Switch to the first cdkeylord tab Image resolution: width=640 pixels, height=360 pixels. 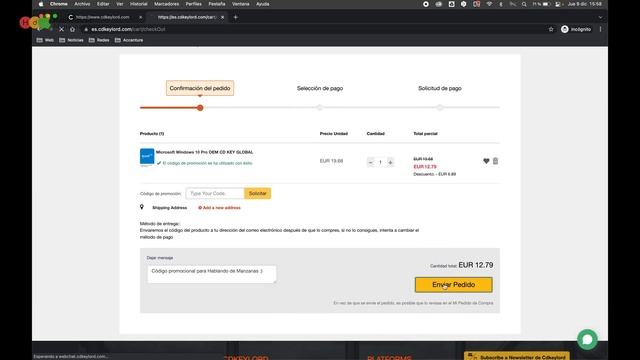pos(103,17)
